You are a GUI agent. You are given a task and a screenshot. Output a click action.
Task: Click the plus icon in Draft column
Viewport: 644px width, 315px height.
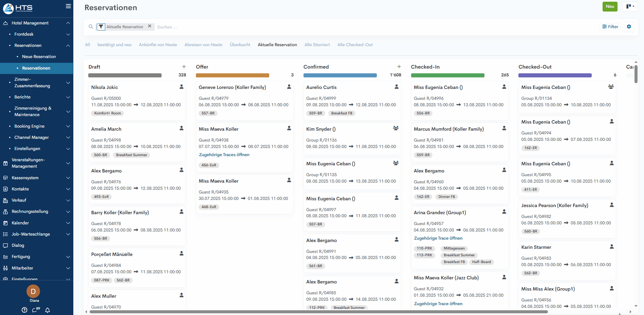point(184,67)
